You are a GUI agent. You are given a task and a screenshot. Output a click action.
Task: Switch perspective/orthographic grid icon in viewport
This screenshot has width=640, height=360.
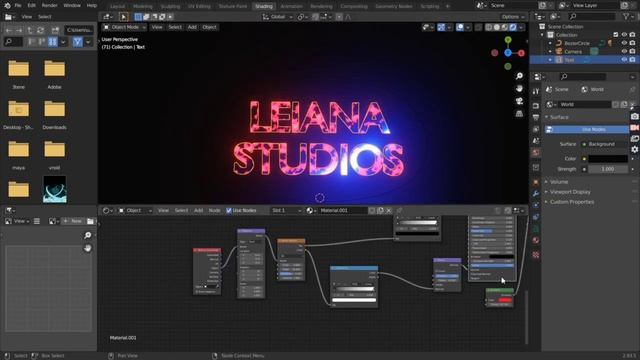519,113
